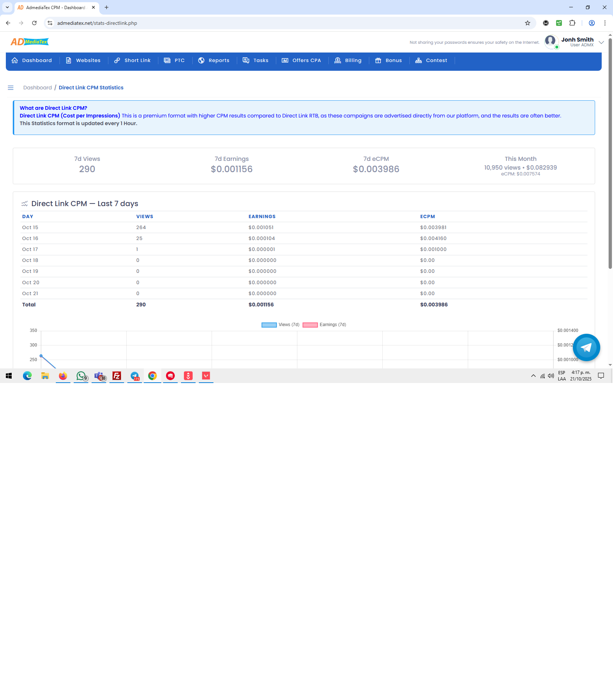613x700 pixels.
Task: Open a new browser tab
Action: coord(107,7)
